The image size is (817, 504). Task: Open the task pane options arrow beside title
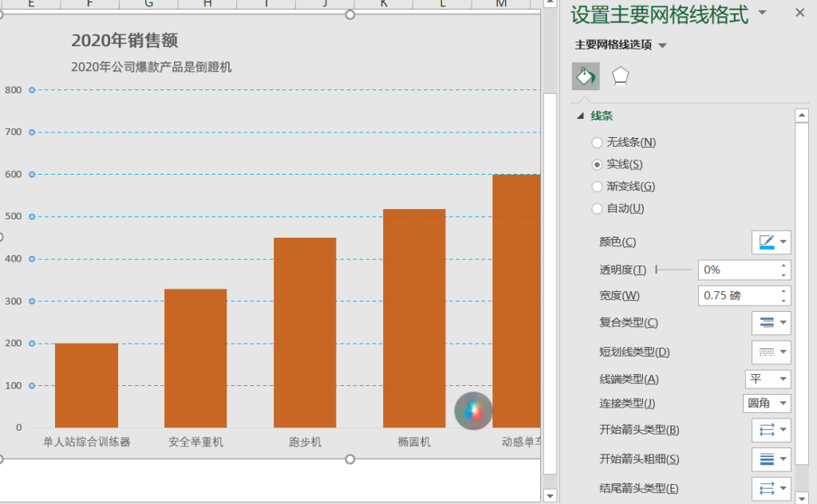[x=762, y=13]
